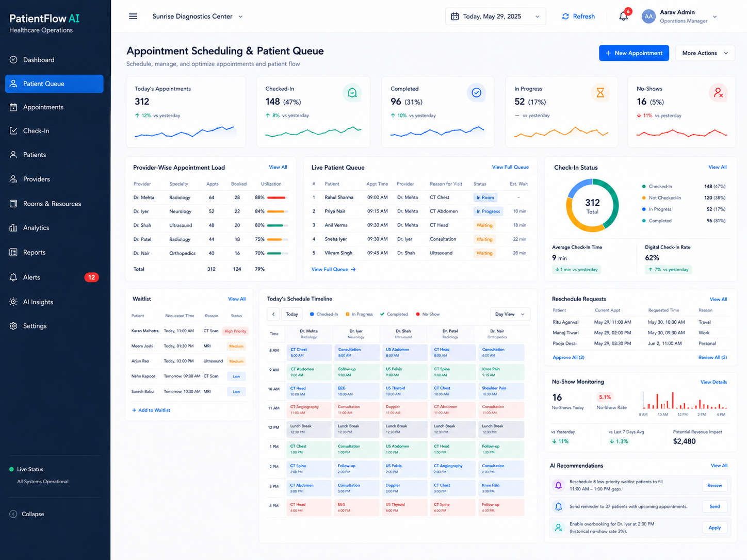
Task: Open Analytics in sidebar
Action: [x=36, y=228]
